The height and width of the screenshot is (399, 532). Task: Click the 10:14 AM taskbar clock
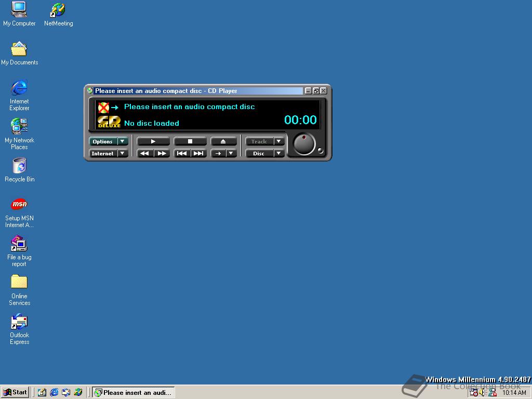click(x=514, y=393)
